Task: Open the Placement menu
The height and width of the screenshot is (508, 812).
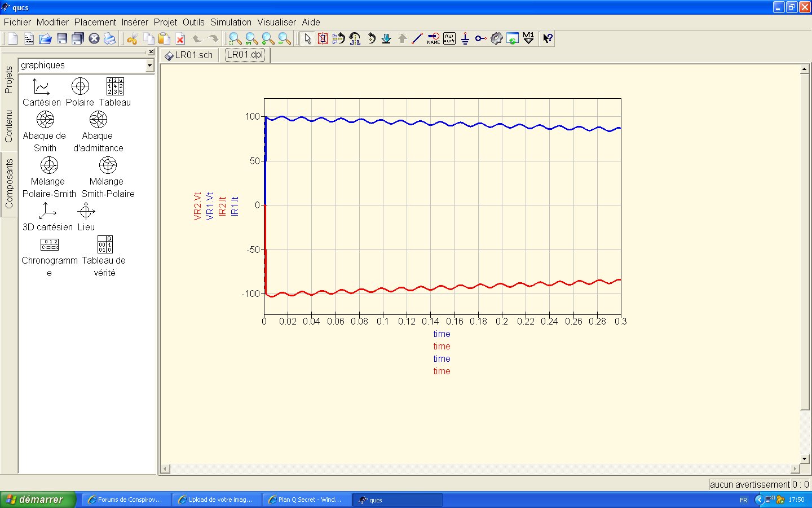Action: click(95, 22)
